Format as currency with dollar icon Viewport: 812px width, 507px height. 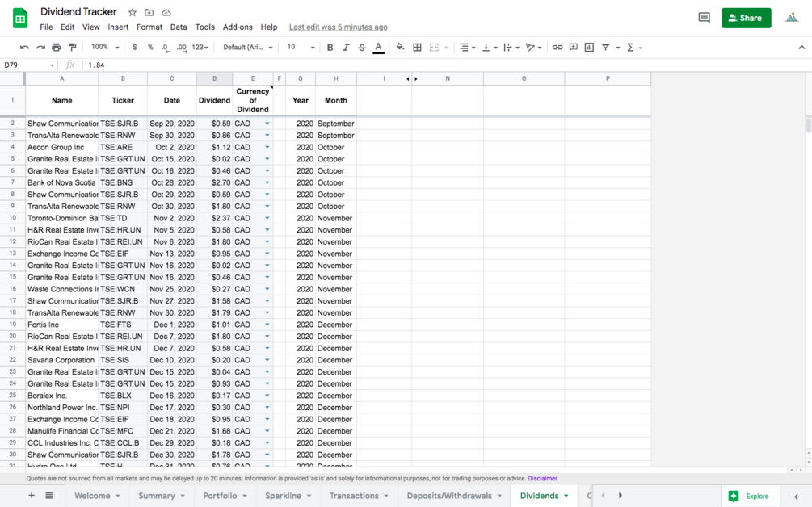click(135, 47)
